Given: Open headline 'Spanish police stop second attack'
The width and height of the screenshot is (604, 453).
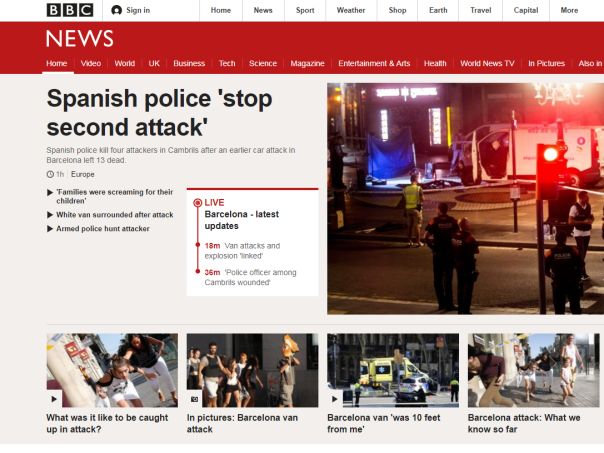Looking at the screenshot, I should (x=160, y=113).
